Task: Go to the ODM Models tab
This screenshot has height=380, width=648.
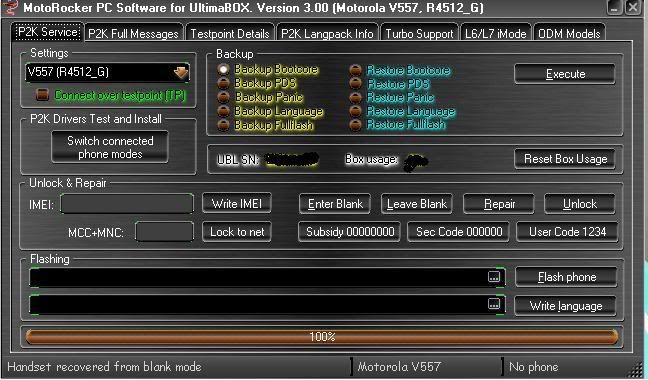Action: pos(569,33)
